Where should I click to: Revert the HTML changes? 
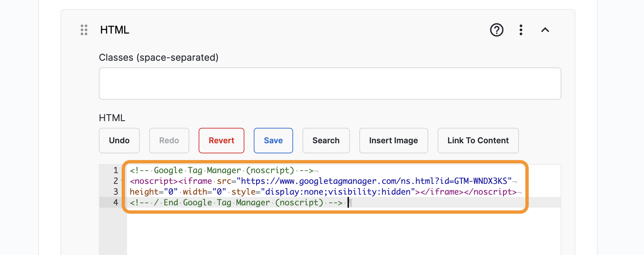(221, 141)
